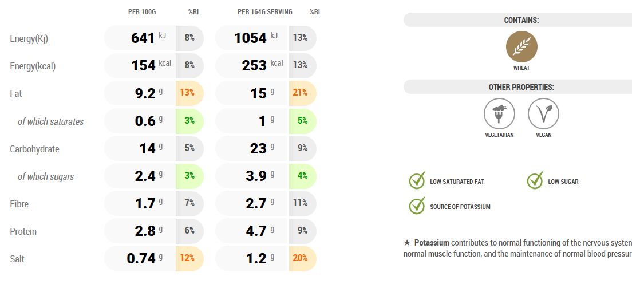Click the Low Sugar checkmark
644x284 pixels.
point(535,181)
